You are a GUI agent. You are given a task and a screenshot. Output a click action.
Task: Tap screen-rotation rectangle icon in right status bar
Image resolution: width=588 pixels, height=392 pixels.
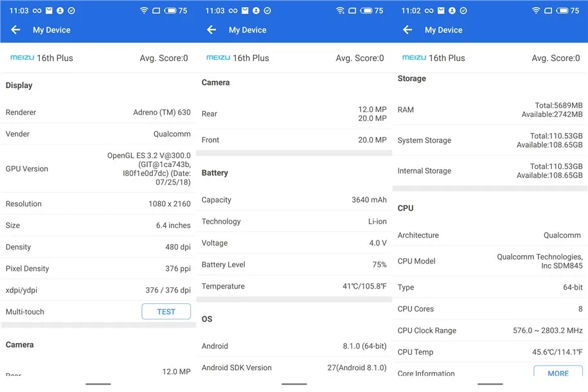click(x=548, y=10)
